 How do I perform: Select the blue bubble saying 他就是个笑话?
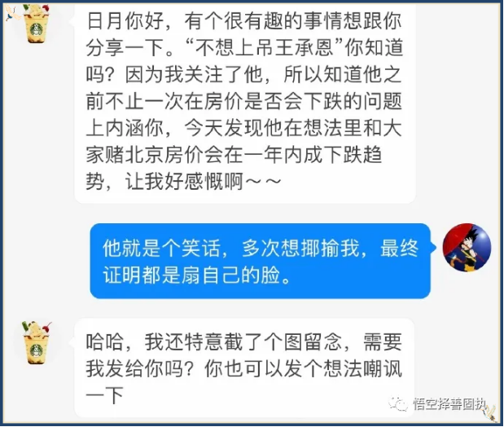(x=260, y=261)
